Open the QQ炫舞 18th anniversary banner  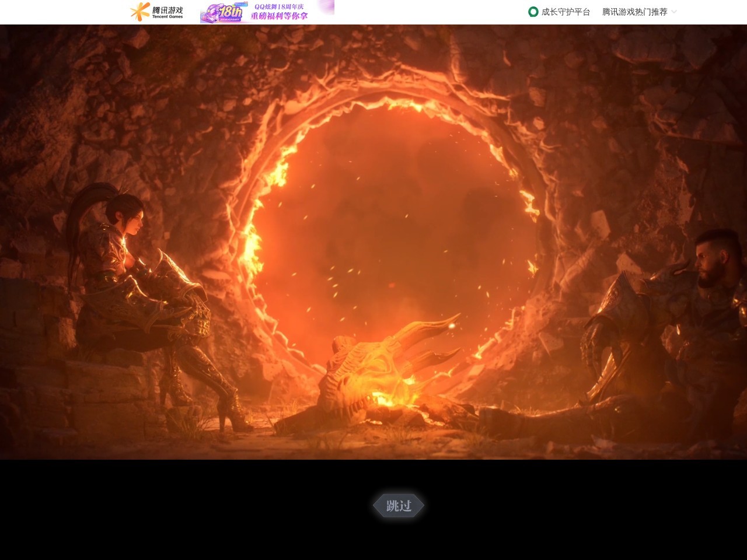(267, 12)
